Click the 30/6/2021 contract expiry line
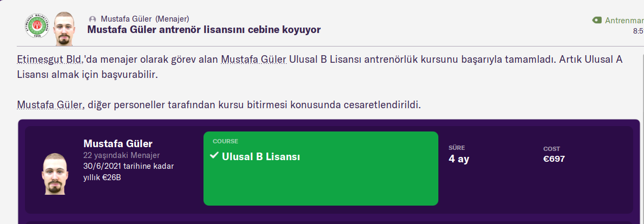Image resolution: width=644 pixels, height=224 pixels. (x=128, y=166)
